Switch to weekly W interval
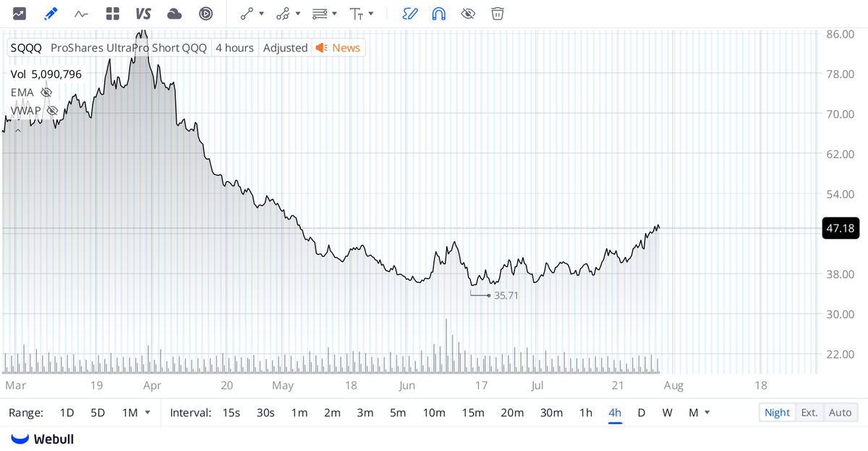The image size is (868, 451). click(667, 413)
